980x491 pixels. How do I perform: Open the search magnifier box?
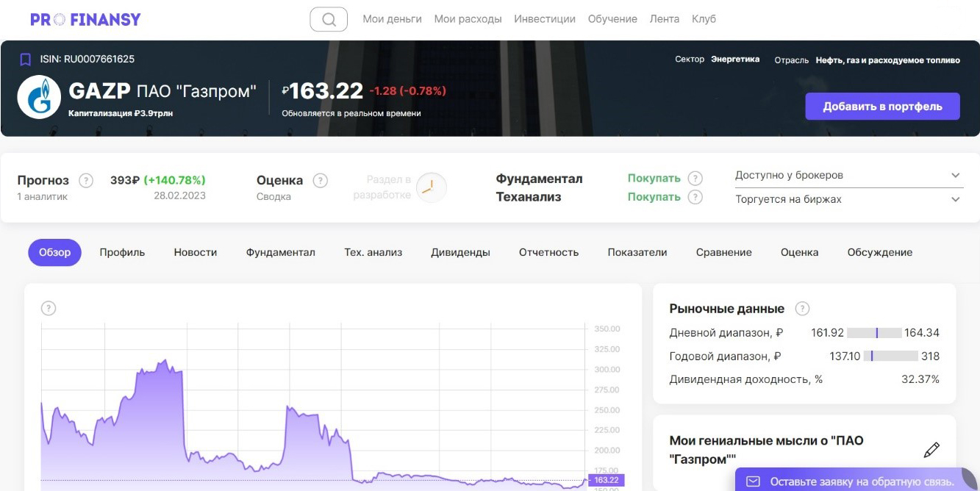tap(329, 19)
